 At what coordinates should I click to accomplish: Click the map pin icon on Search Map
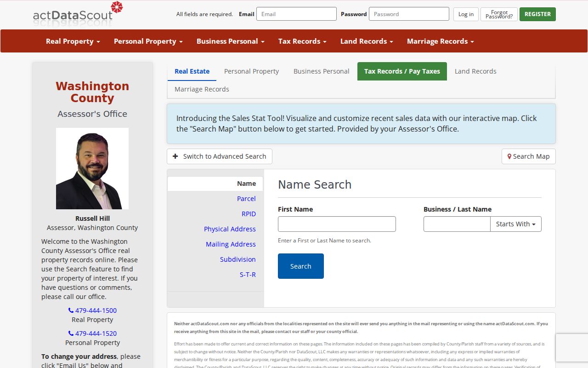click(x=509, y=156)
